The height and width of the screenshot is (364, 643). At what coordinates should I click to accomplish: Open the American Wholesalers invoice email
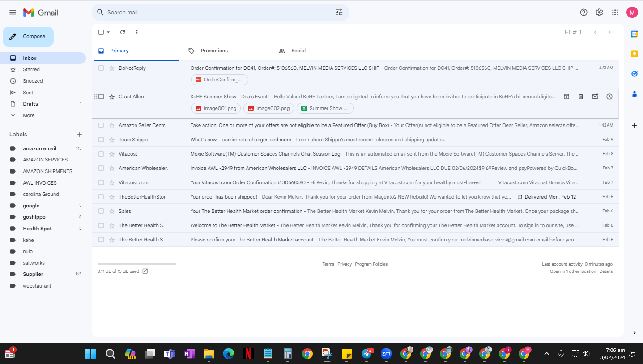355,168
